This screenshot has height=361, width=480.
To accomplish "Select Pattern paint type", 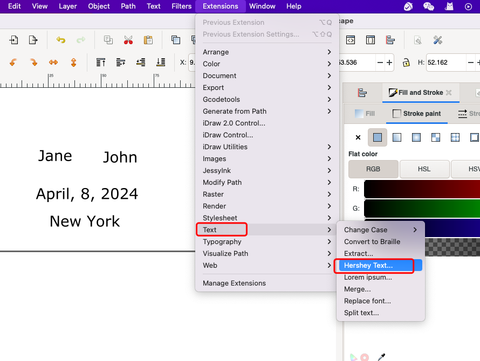I will pyautogui.click(x=455, y=137).
